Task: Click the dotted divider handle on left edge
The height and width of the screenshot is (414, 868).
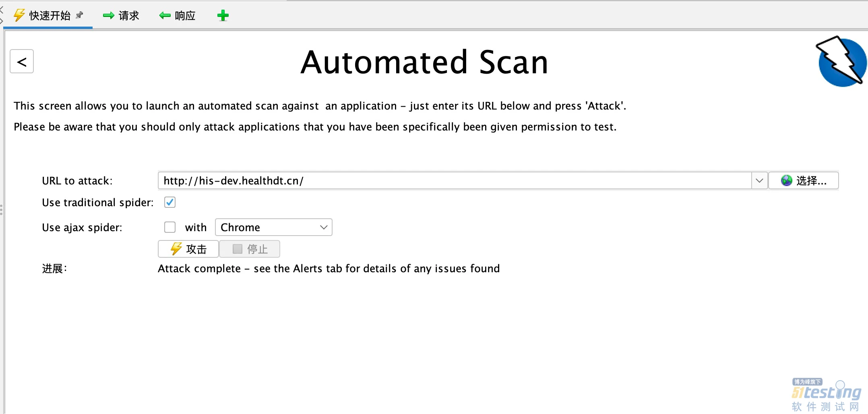Action: pyautogui.click(x=2, y=209)
